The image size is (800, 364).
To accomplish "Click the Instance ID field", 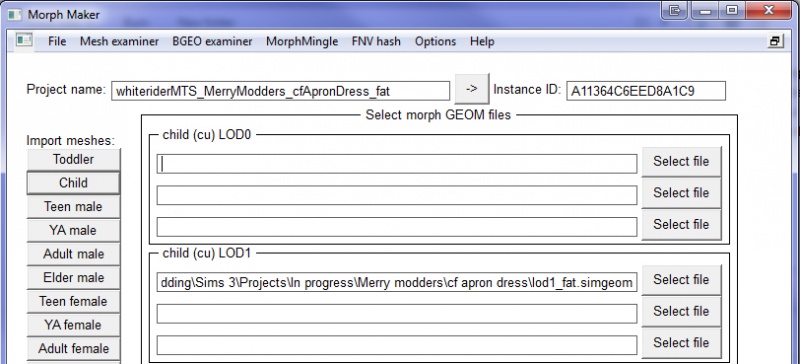I will click(x=645, y=91).
